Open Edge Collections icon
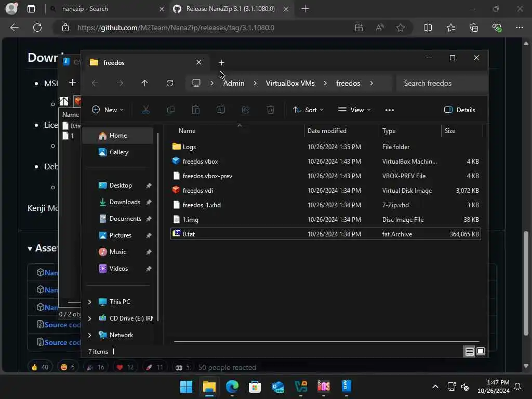532x399 pixels. (474, 28)
